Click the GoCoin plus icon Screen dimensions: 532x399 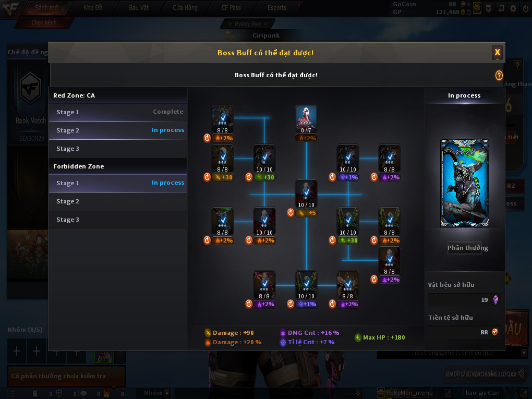pyautogui.click(x=468, y=4)
